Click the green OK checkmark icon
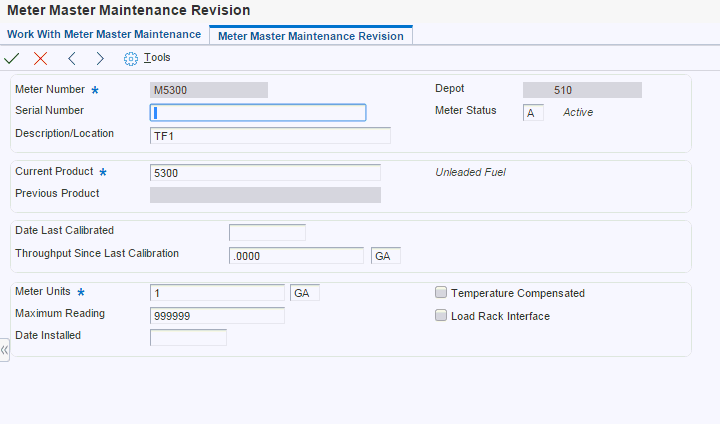 coord(12,59)
